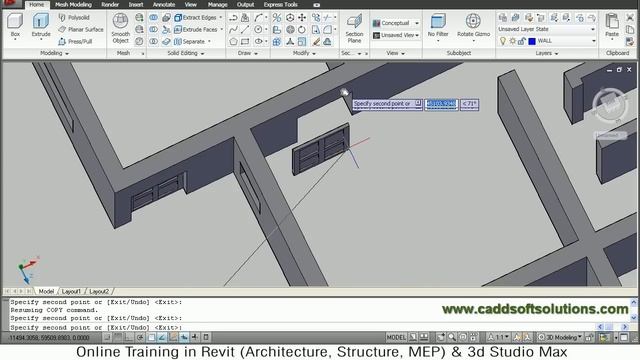Click Extrude Faces tool
The width and height of the screenshot is (640, 360).
[x=196, y=29]
